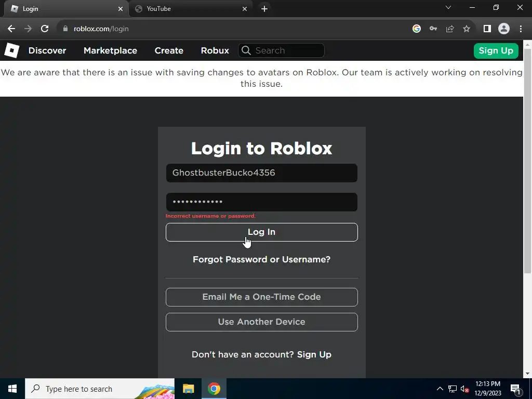This screenshot has width=532, height=399.
Task: Click the Log In button
Action: [x=262, y=232]
